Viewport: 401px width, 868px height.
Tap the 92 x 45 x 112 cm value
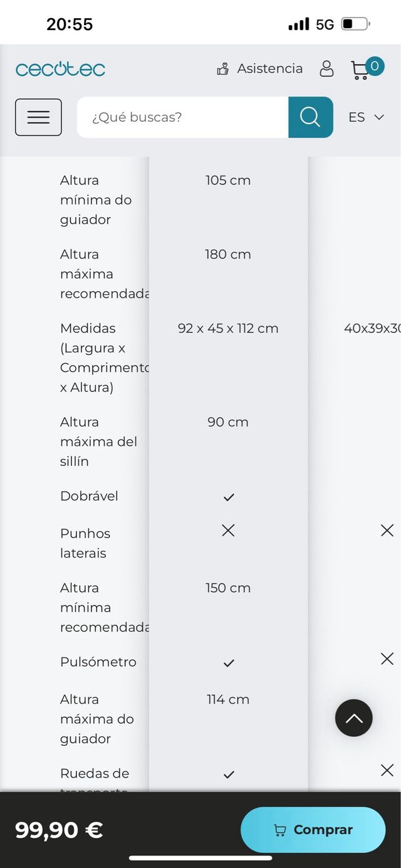pos(228,328)
